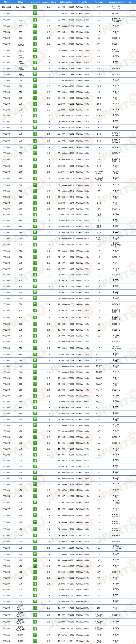Click fuel icon in S60 191kW / 260KM row
The width and height of the screenshot is (136, 644).
[35, 221]
